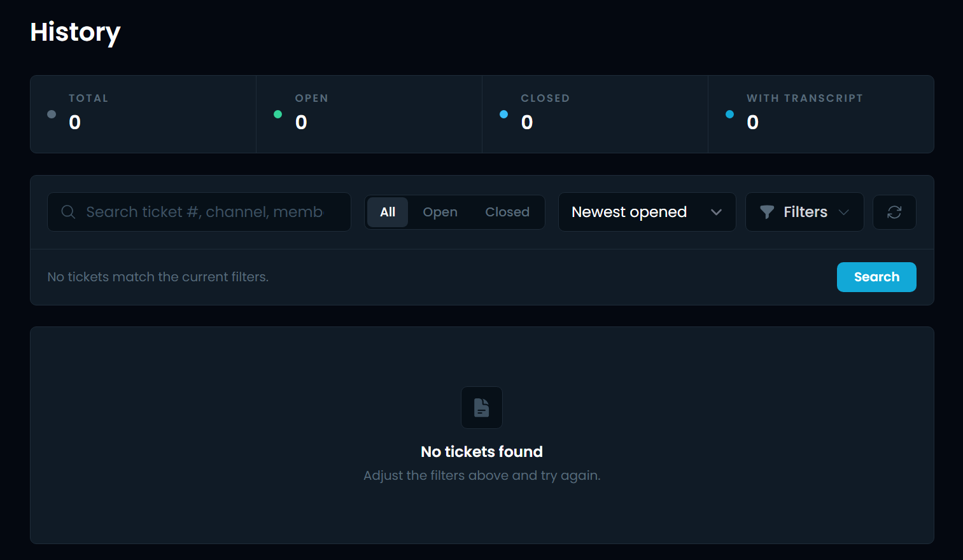This screenshot has width=963, height=560.
Task: Click the funnel icon on Filters
Action: tap(767, 212)
